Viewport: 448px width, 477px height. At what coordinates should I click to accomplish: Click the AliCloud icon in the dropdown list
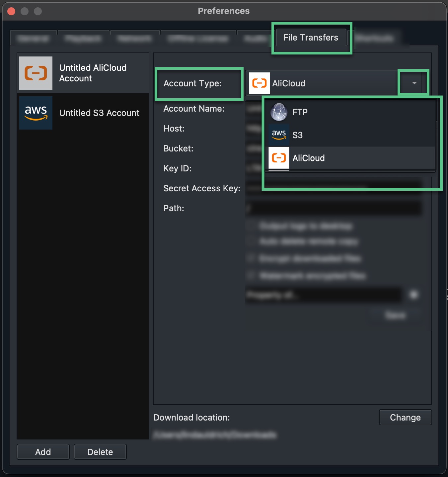coord(279,158)
